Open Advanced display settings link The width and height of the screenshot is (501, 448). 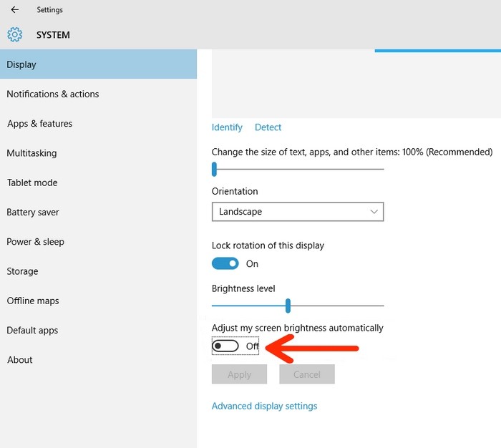tap(264, 406)
